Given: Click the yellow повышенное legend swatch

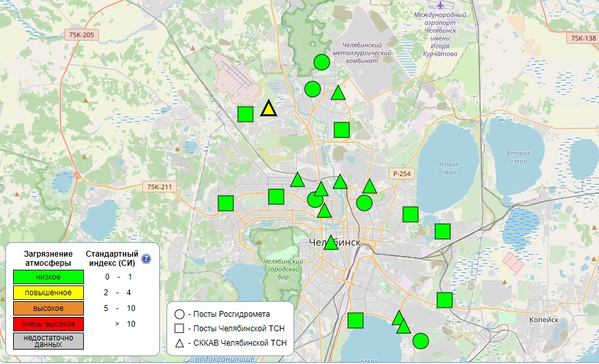Looking at the screenshot, I should [x=48, y=293].
